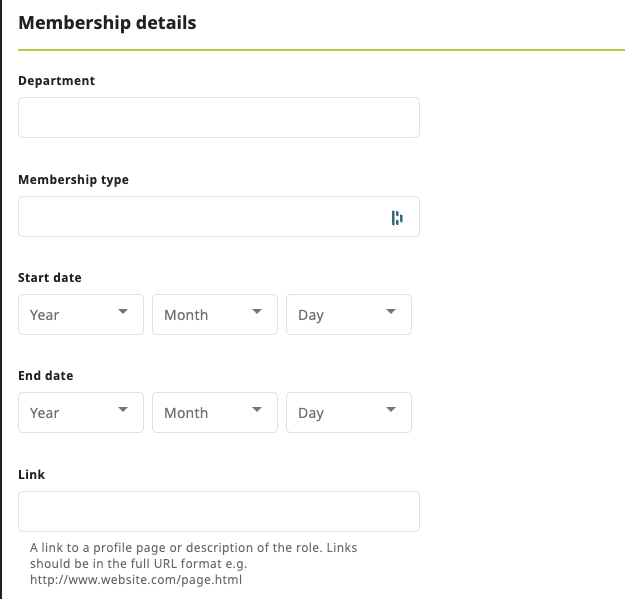
Task: Click the End date label
Action: [x=46, y=376]
